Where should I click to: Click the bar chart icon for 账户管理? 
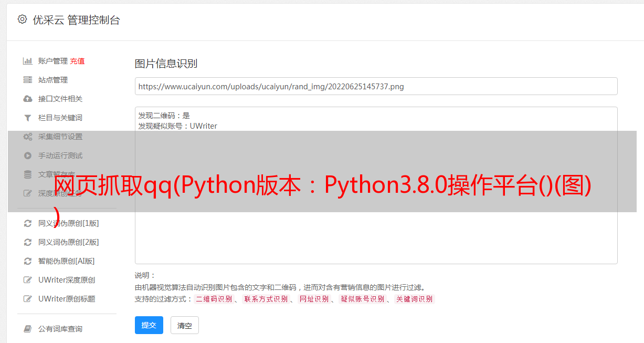click(28, 61)
